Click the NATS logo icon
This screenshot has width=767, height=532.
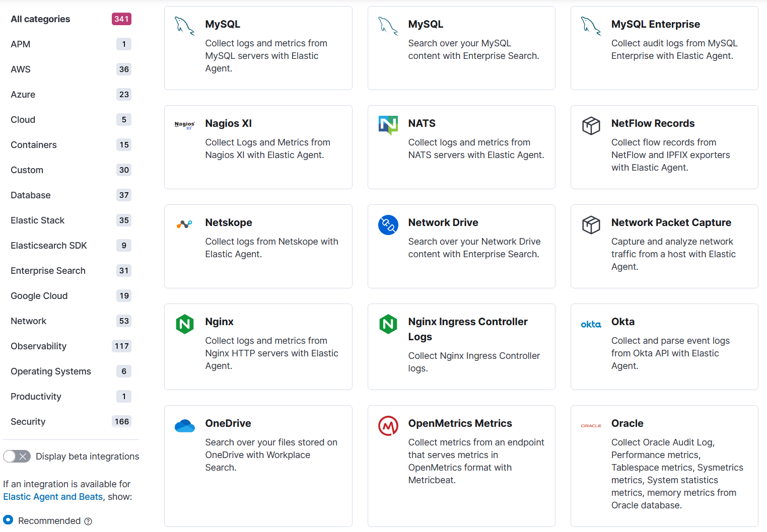point(388,125)
